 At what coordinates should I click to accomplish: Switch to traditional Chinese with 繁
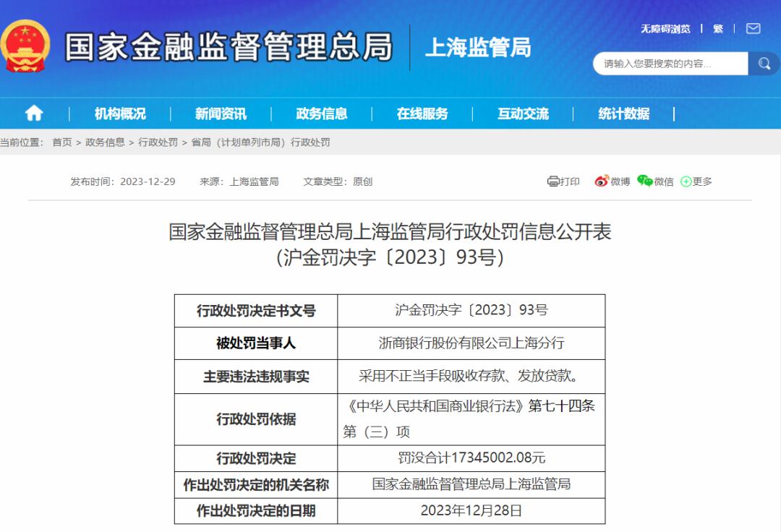point(717,29)
